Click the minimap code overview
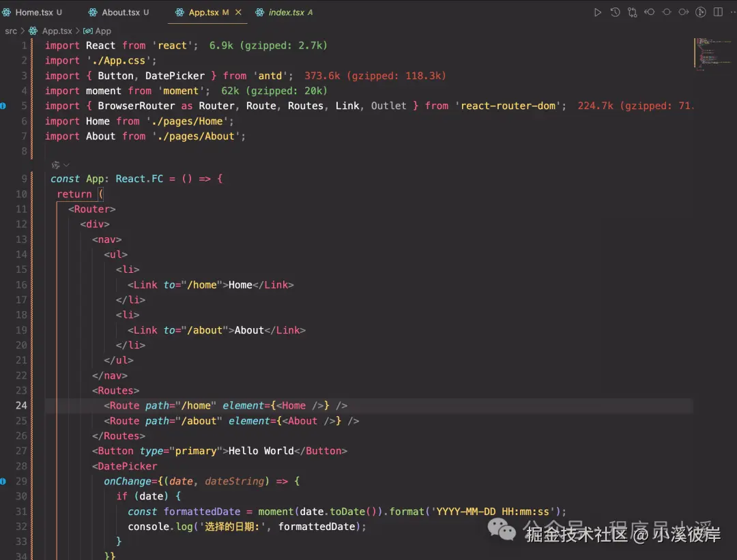This screenshot has width=737, height=560. point(714,54)
